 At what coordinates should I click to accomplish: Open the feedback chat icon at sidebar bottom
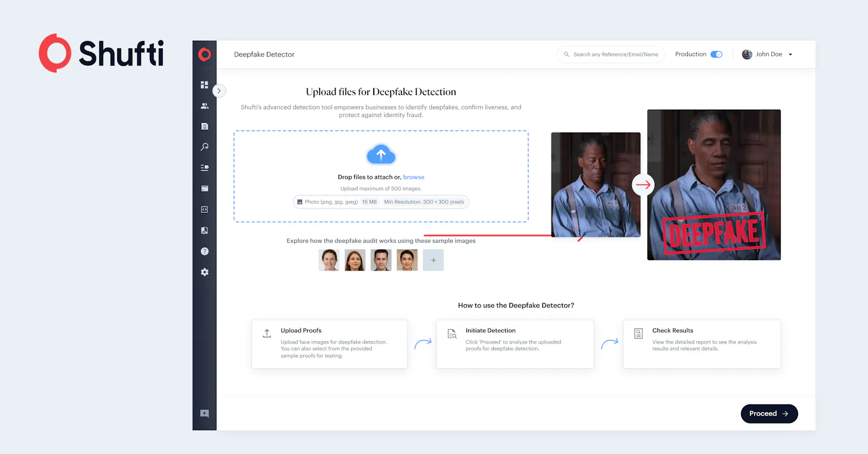point(205,414)
